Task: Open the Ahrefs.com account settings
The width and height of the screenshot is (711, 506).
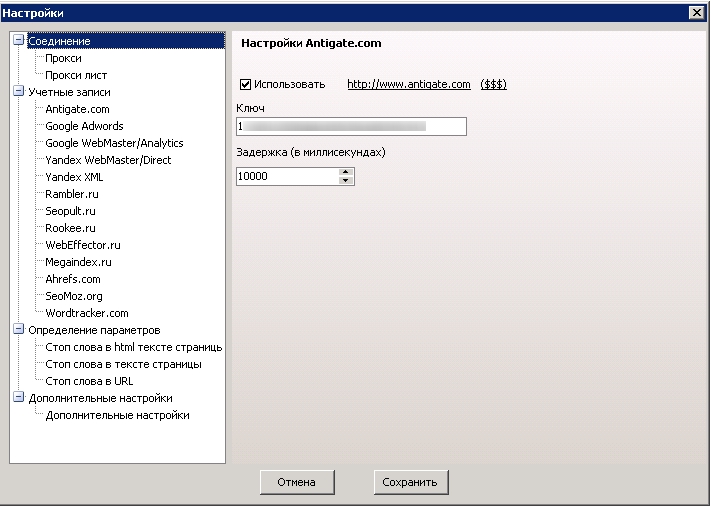Action: (73, 279)
